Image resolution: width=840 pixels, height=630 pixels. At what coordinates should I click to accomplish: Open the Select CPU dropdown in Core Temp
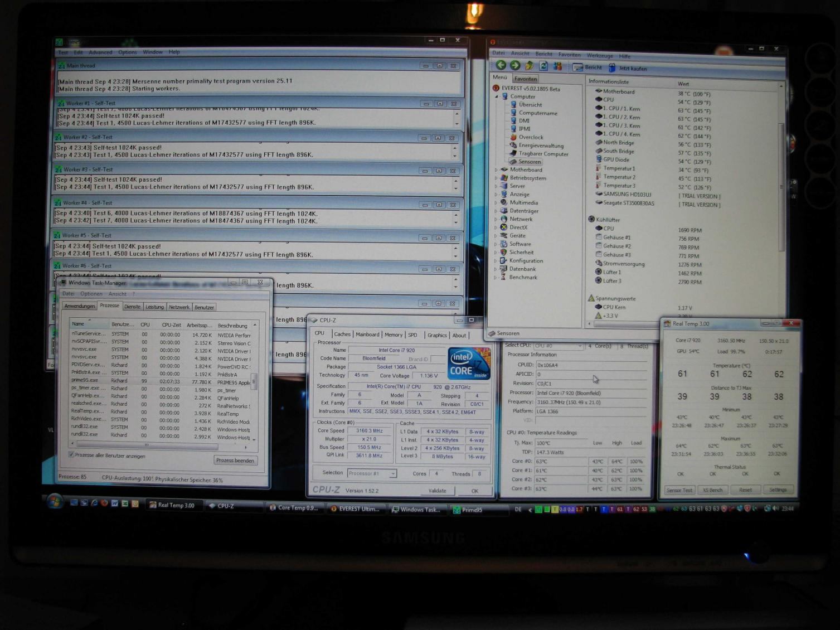coord(558,346)
